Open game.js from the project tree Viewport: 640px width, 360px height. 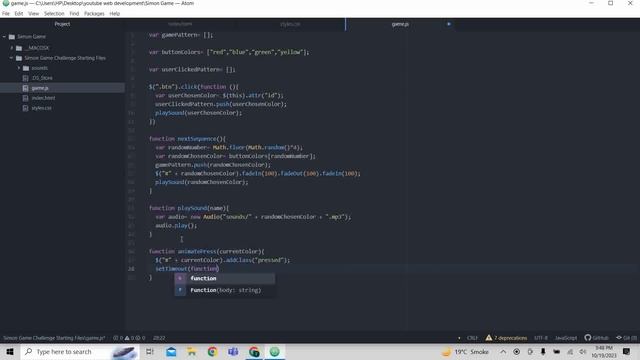click(x=40, y=88)
